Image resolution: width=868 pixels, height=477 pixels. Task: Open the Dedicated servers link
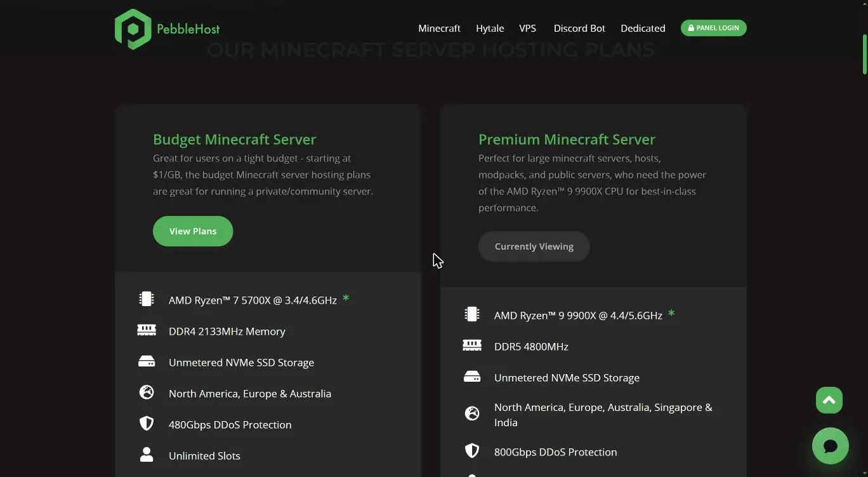(643, 29)
